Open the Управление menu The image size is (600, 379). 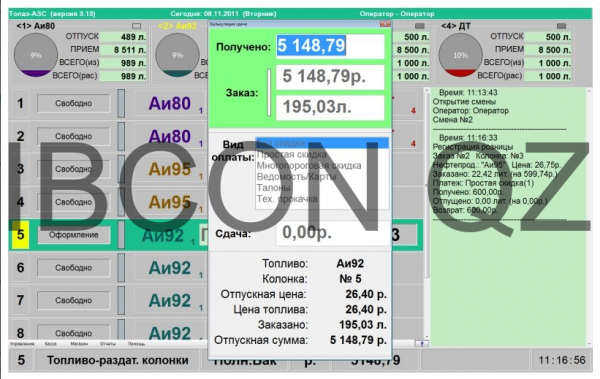22,344
